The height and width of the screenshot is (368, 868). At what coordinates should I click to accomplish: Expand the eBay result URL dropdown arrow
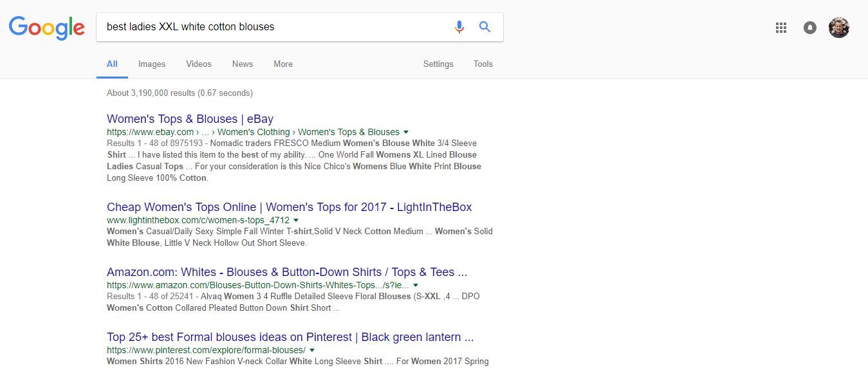coord(406,133)
